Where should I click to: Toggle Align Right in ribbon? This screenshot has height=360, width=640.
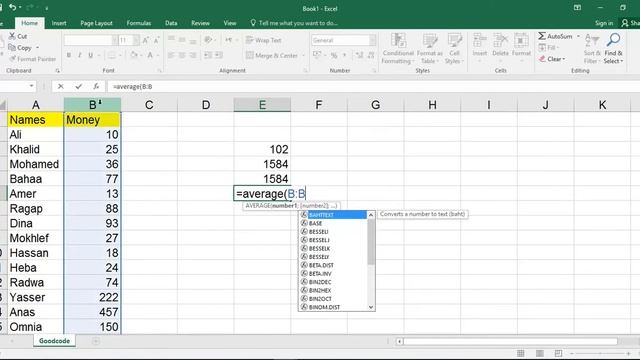(193, 55)
